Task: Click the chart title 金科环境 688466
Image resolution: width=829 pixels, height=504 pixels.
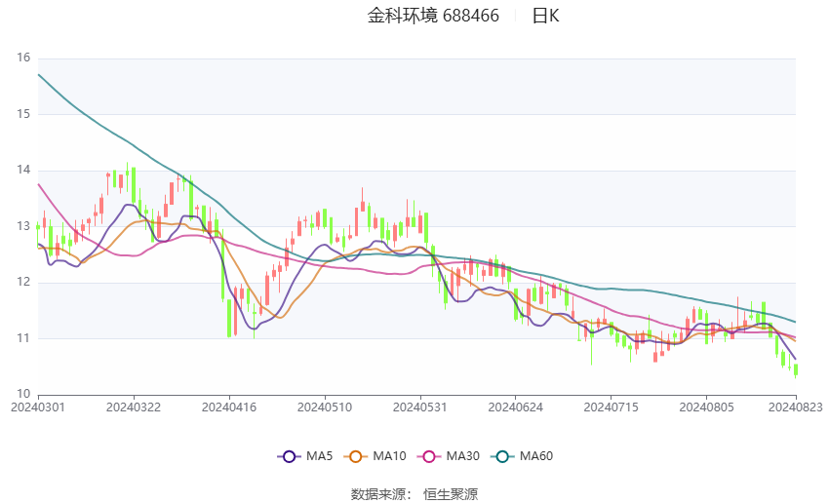Action: tap(433, 16)
